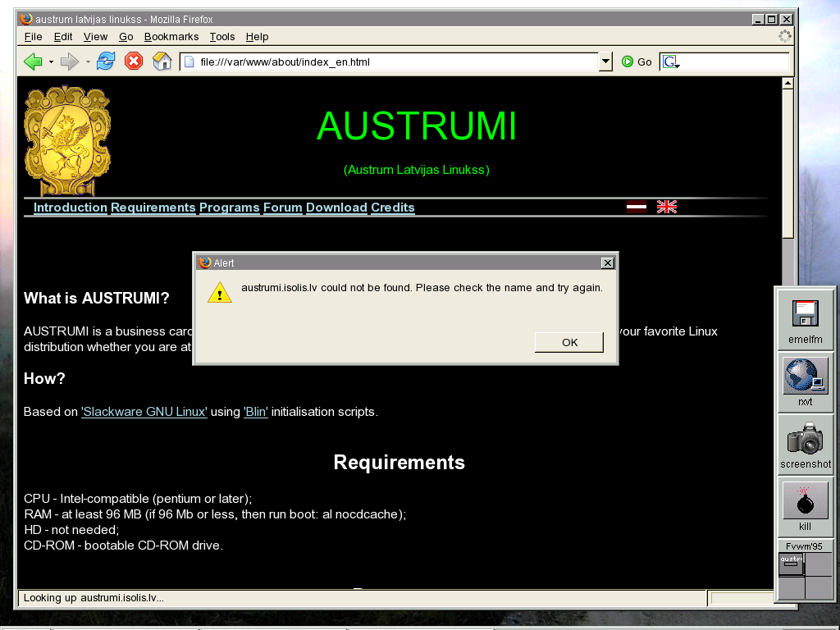Click the 'Looking up austrumi.isolis.lv...' status text
The height and width of the screenshot is (630, 840).
pos(94,598)
